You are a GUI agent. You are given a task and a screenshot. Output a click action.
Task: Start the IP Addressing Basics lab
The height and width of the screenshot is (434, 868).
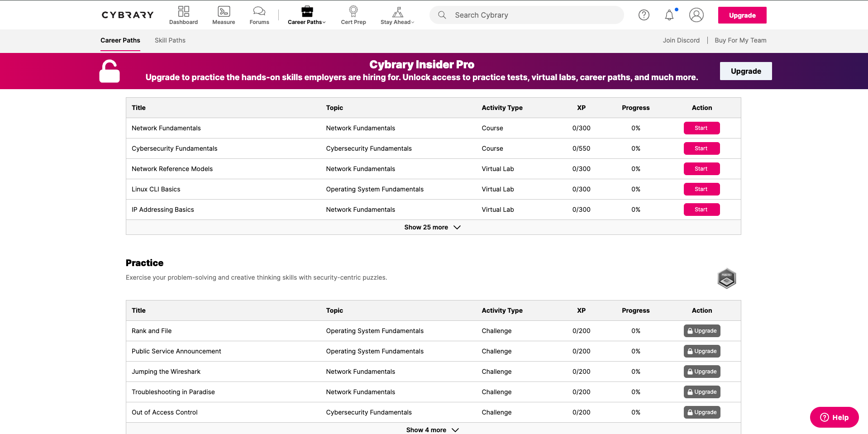tap(701, 210)
